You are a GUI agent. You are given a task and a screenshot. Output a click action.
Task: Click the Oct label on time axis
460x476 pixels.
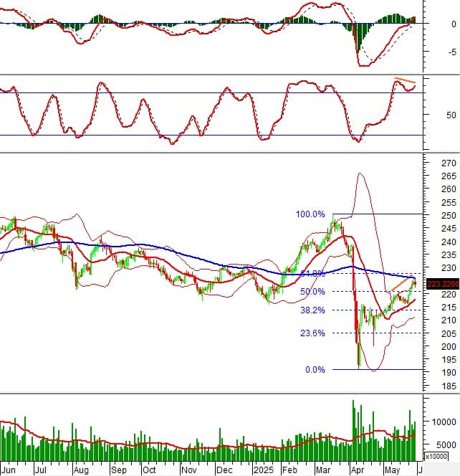pyautogui.click(x=149, y=470)
